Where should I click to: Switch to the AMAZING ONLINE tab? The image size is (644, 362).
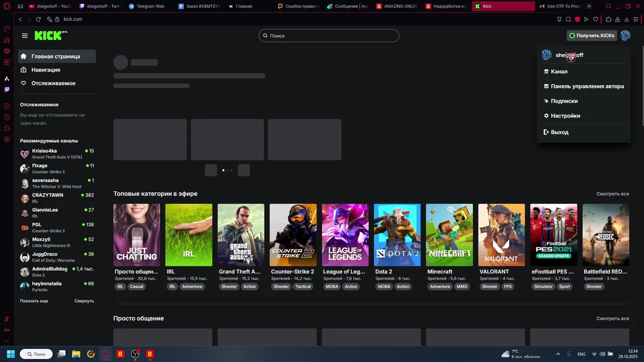click(397, 7)
